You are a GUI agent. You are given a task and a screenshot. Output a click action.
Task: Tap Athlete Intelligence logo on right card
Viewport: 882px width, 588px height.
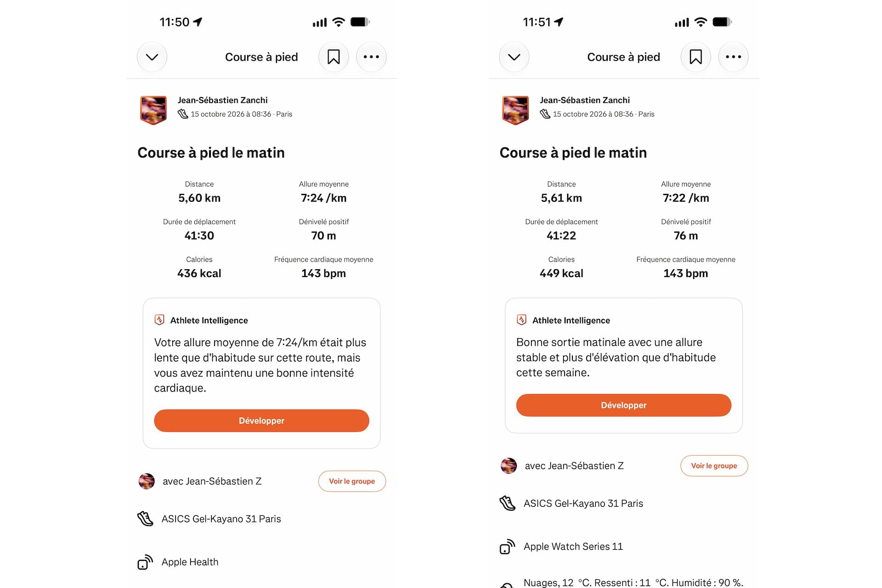[521, 320]
